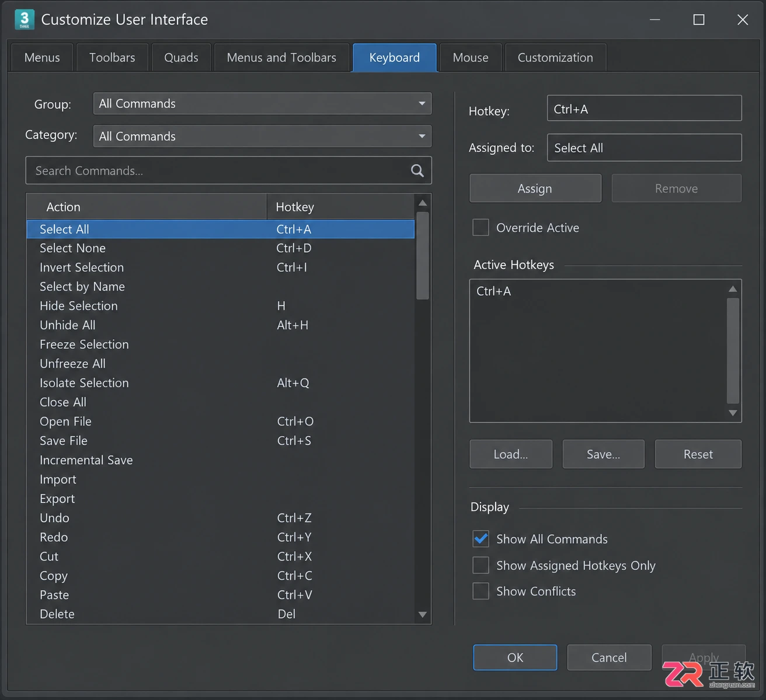The width and height of the screenshot is (766, 700).
Task: Select the Undo action row
Action: tap(221, 518)
